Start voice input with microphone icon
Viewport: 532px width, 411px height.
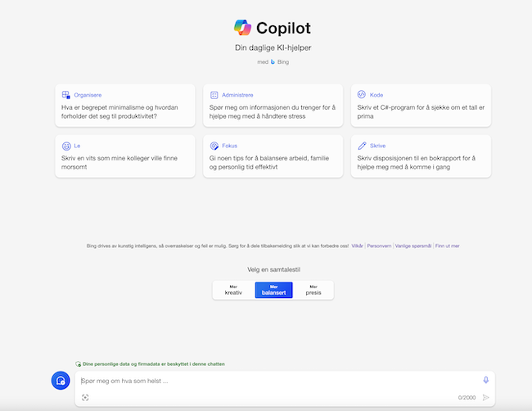coord(486,380)
